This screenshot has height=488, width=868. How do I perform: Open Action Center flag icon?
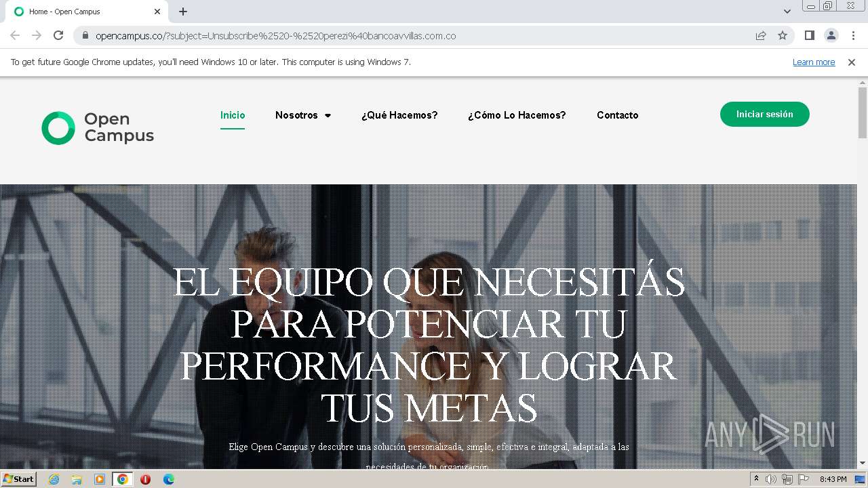(804, 479)
